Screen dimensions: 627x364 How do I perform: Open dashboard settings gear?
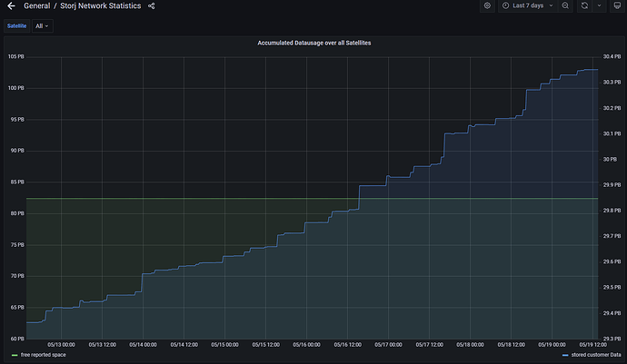pos(487,6)
